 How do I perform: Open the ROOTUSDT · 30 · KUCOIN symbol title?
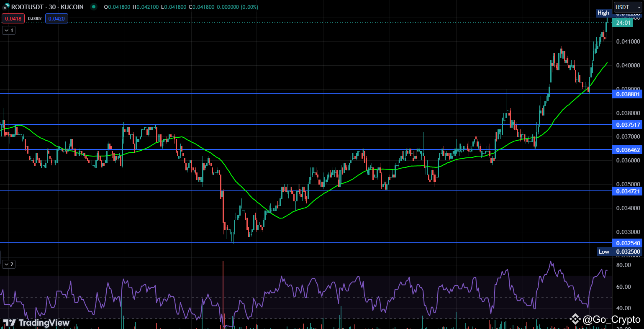coord(47,7)
